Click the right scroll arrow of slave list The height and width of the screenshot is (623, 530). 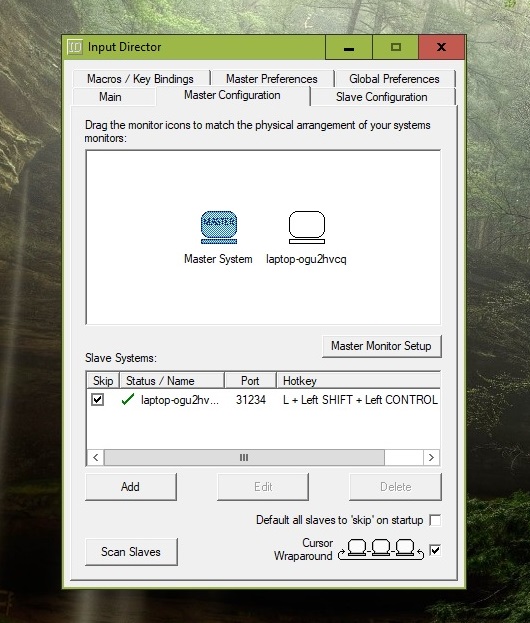pyautogui.click(x=431, y=458)
